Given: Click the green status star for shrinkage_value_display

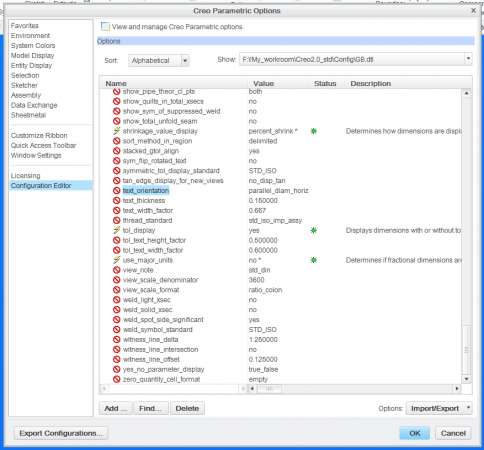Looking at the screenshot, I should click(x=314, y=131).
